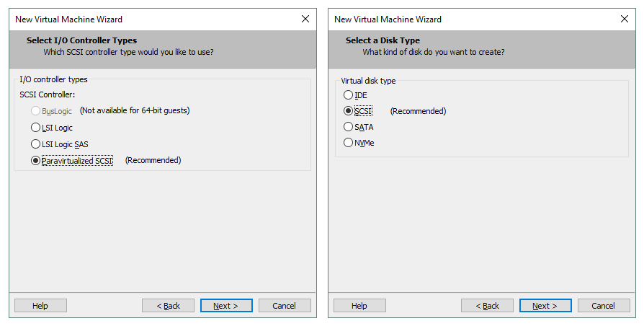Select Paravirtualized SCSI controller type
The image size is (644, 326).
point(36,161)
